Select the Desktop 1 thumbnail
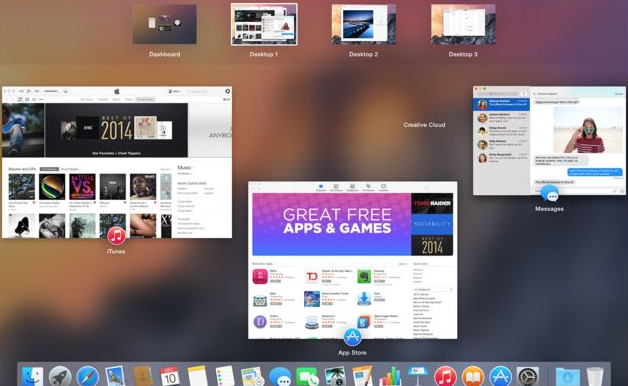 264,24
